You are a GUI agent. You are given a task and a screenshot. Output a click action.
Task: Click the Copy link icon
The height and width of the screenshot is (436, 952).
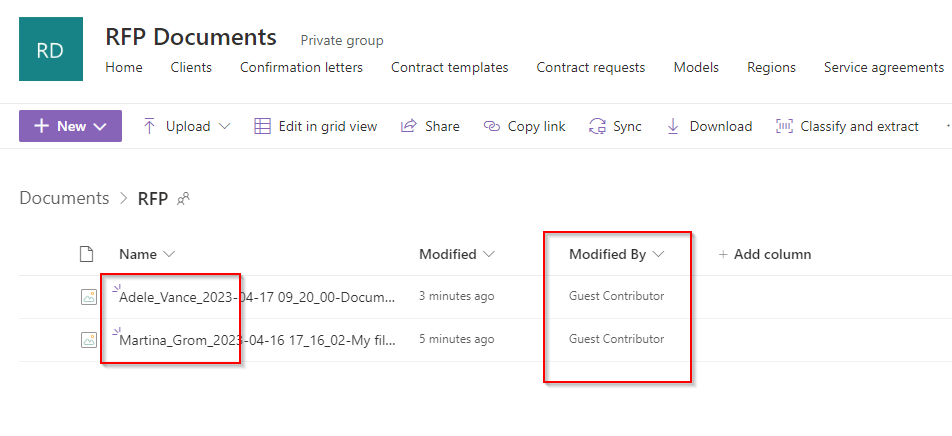tap(491, 126)
